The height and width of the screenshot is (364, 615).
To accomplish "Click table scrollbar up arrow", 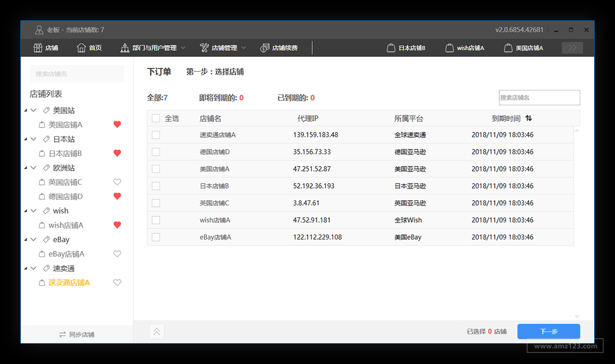I will pyautogui.click(x=577, y=130).
